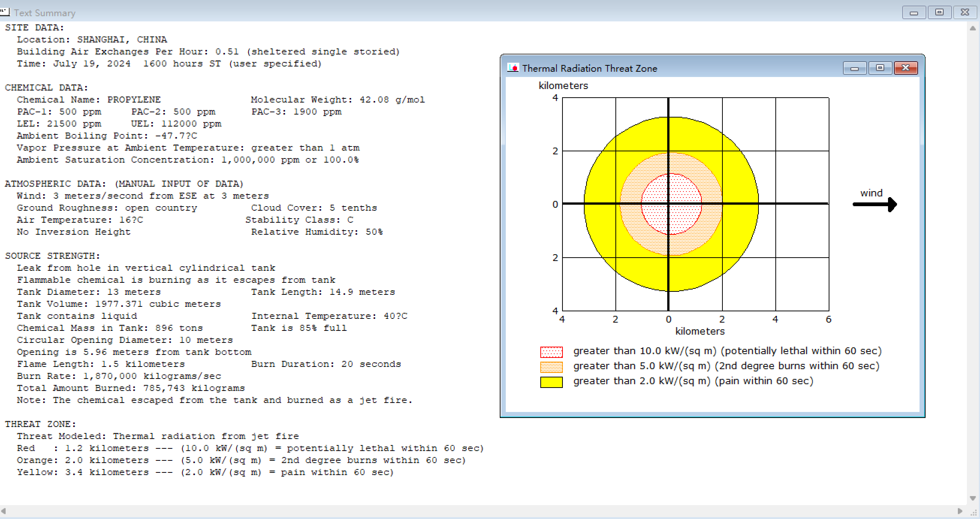Click the horizontal scrollbar left arrow
The height and width of the screenshot is (519, 980).
(x=3, y=511)
